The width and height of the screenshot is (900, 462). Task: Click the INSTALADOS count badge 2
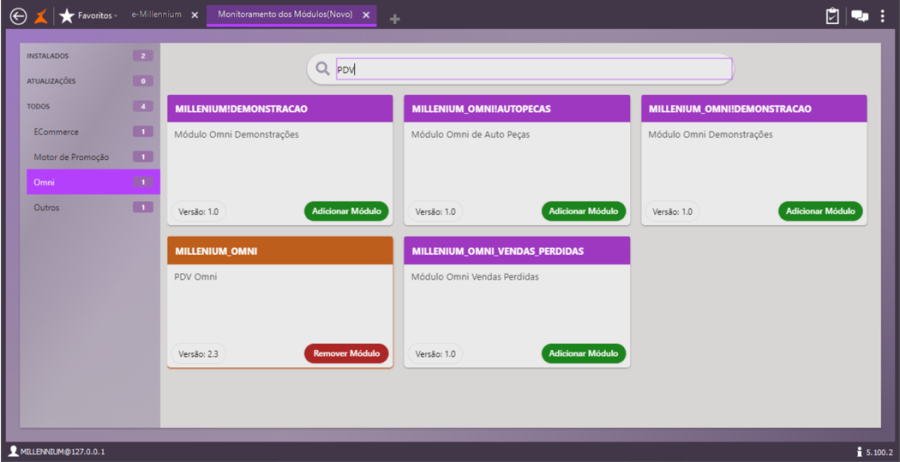tap(143, 56)
